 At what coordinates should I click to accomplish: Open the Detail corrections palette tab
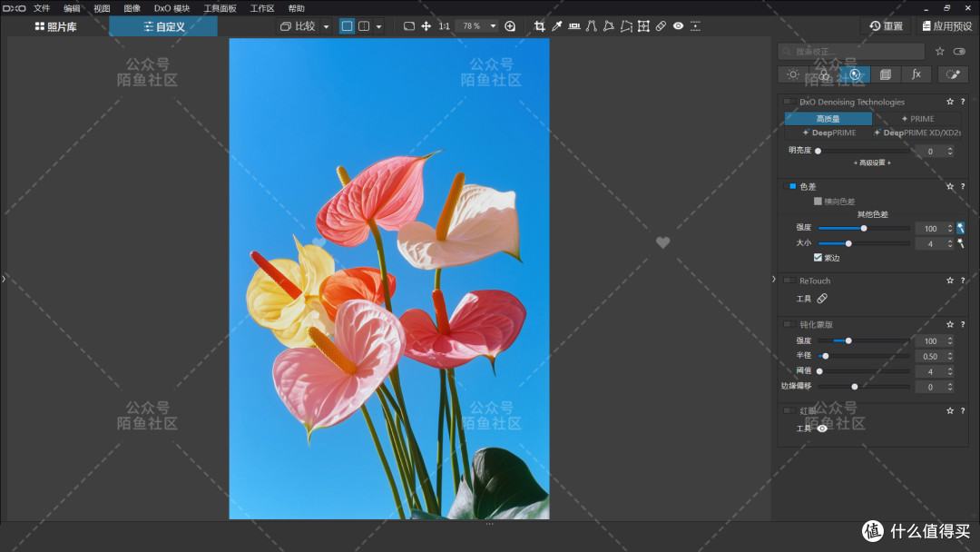[855, 74]
